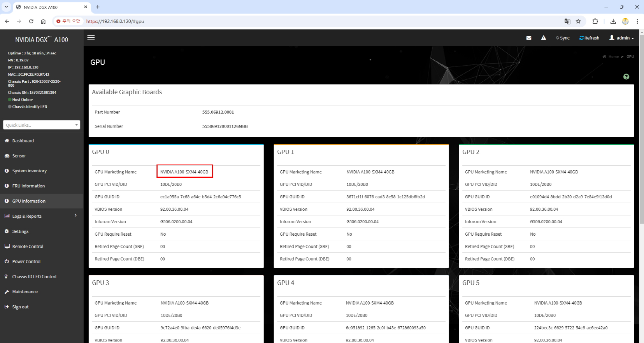Select GPU Information menu item
The width and height of the screenshot is (644, 343).
42,201
